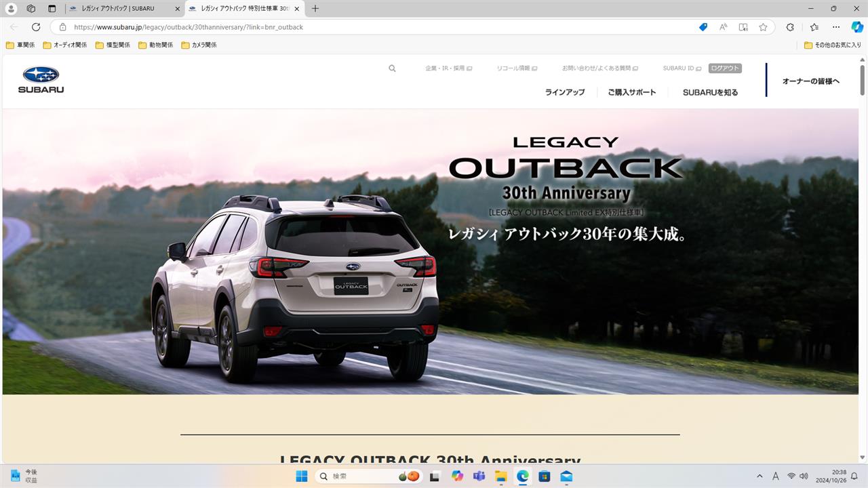
Task: Click the Legacy Outback hero banner image
Action: [x=431, y=251]
